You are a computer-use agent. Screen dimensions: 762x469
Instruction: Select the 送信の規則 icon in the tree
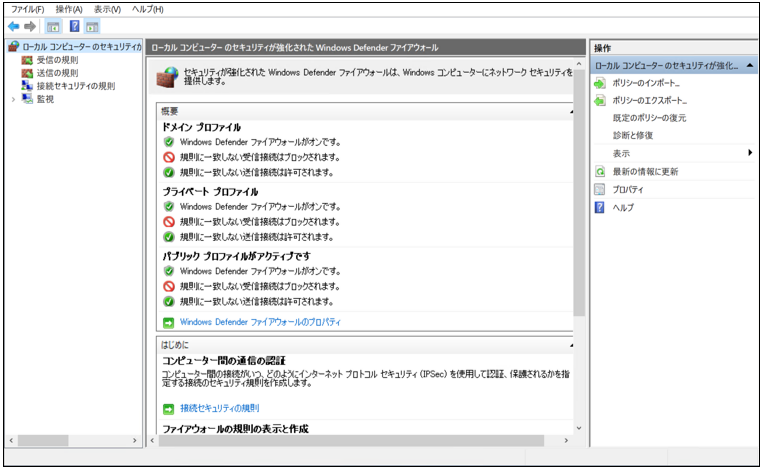pyautogui.click(x=27, y=73)
